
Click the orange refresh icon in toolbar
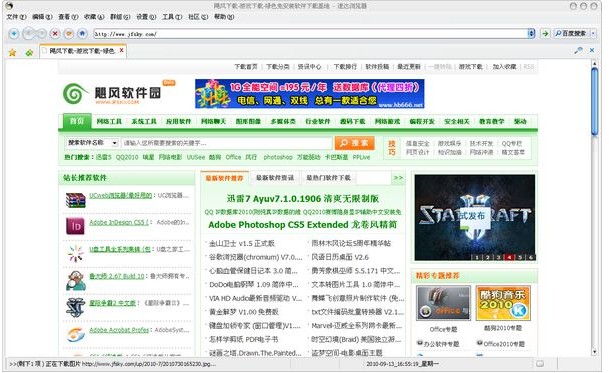pos(69,34)
